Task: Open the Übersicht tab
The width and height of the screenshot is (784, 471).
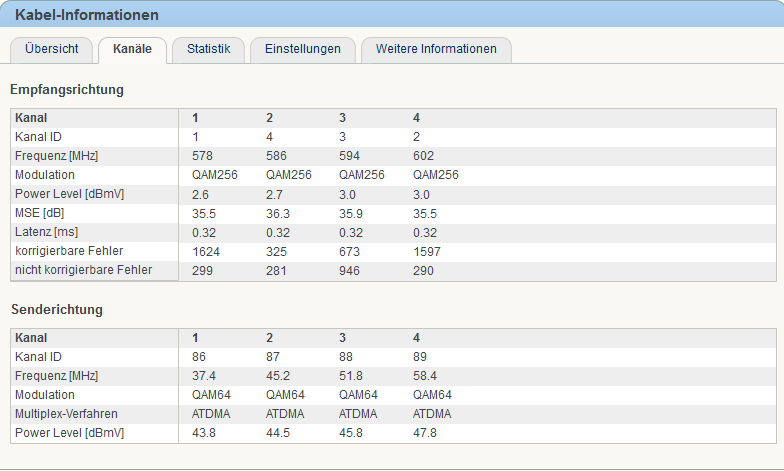Action: [x=51, y=49]
